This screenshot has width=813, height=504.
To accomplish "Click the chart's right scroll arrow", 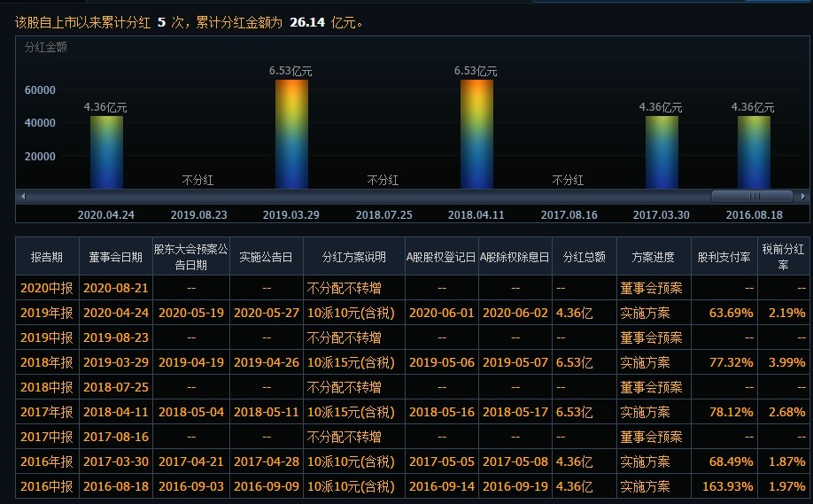I will pos(803,197).
